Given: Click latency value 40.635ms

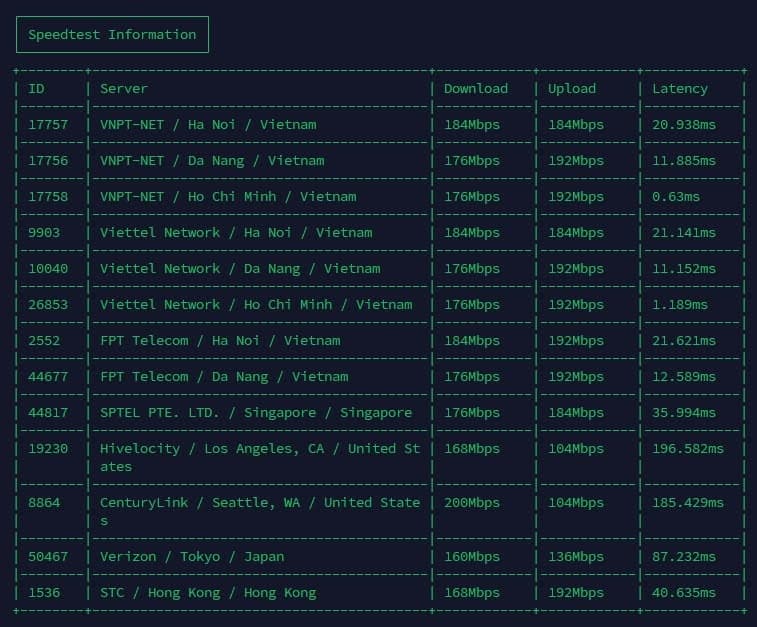Looking at the screenshot, I should 684,593.
